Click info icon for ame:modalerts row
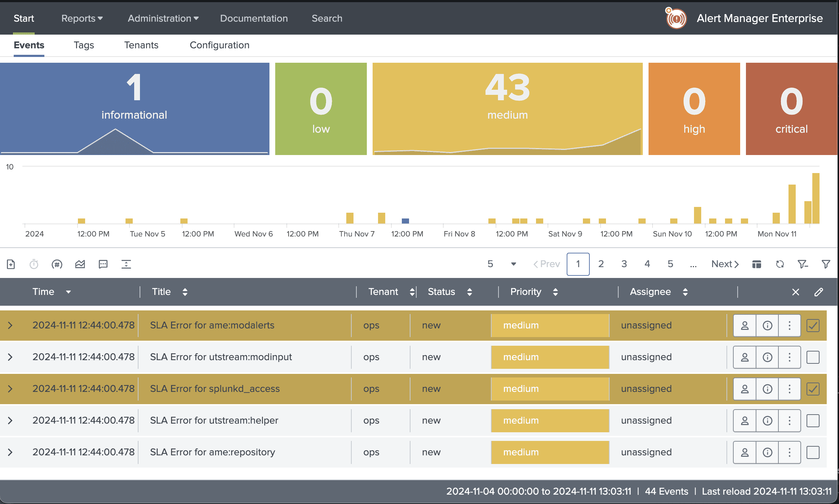 tap(767, 326)
